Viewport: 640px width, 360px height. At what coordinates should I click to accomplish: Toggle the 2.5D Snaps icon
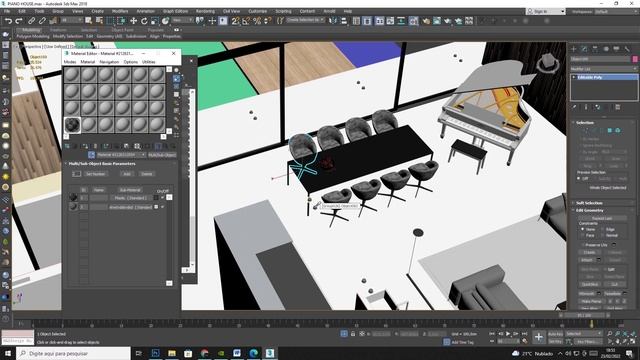click(x=236, y=20)
